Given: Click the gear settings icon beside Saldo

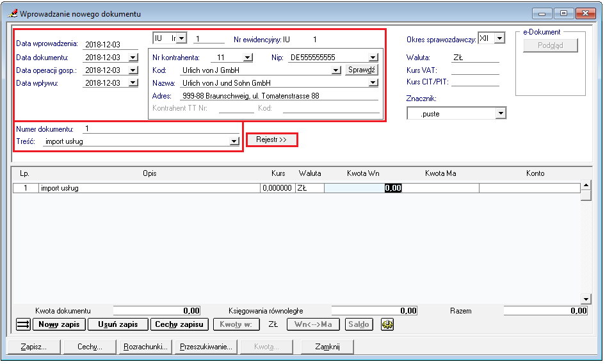Looking at the screenshot, I should click(x=387, y=324).
